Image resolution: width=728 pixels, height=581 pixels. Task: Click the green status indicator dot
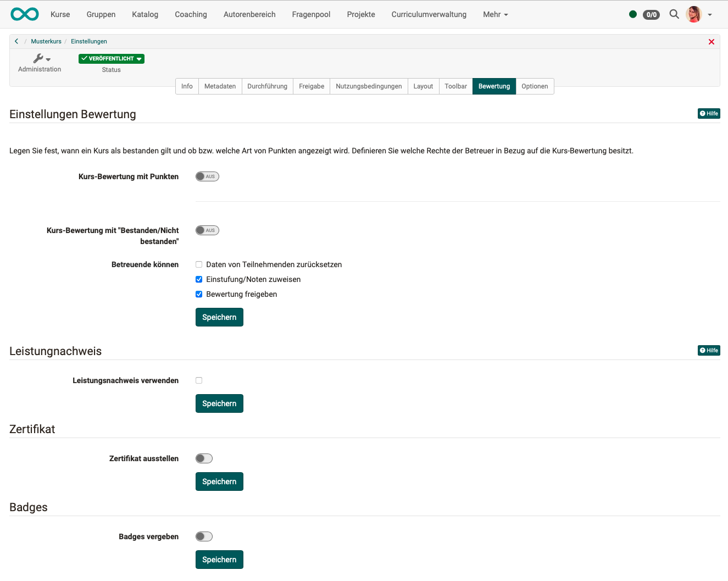(632, 14)
